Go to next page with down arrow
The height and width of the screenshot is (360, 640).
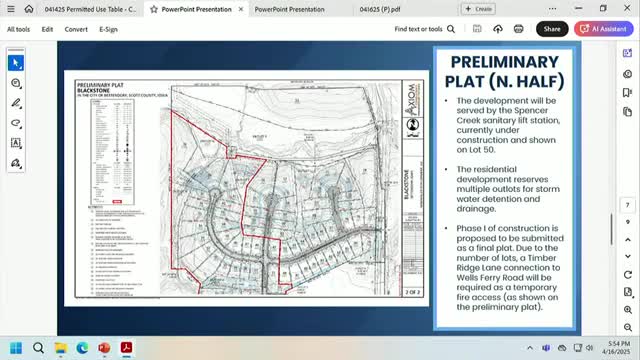pos(628,256)
